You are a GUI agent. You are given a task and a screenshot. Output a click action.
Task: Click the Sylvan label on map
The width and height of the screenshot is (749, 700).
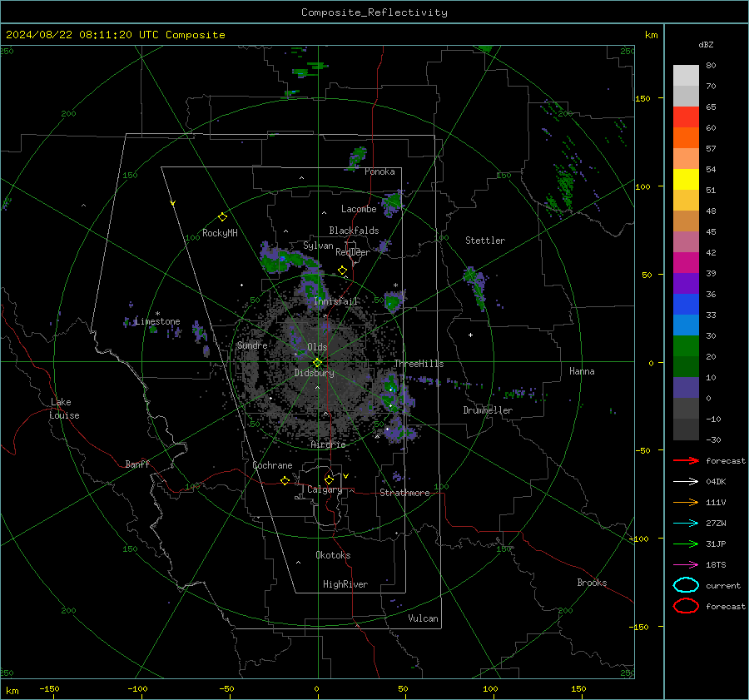coord(318,246)
